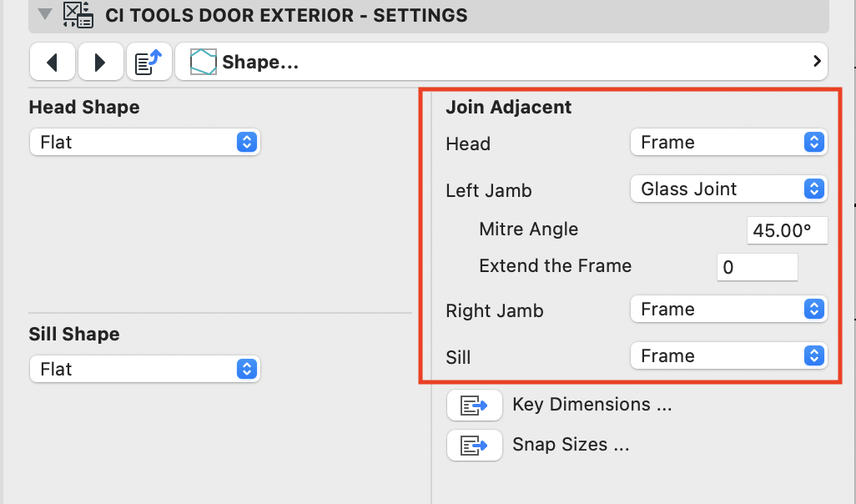The height and width of the screenshot is (504, 856).
Task: Open the Sill Frame dropdown under Join Adjacent
Action: coord(728,355)
